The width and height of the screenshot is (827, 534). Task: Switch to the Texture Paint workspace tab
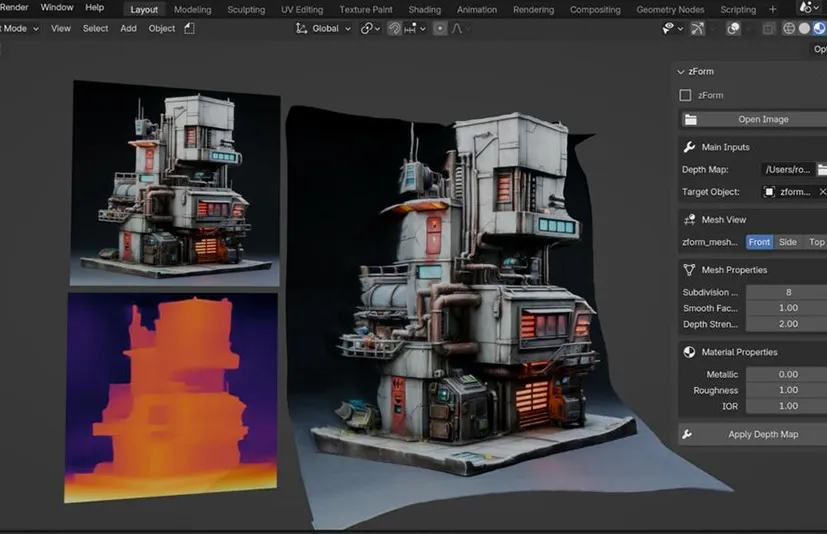[366, 9]
